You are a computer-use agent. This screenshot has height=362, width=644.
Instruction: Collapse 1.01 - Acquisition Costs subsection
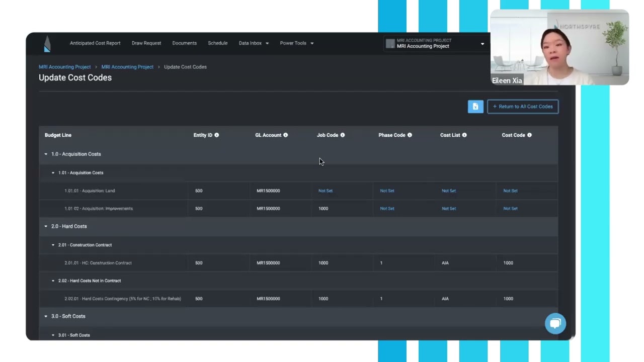[53, 173]
